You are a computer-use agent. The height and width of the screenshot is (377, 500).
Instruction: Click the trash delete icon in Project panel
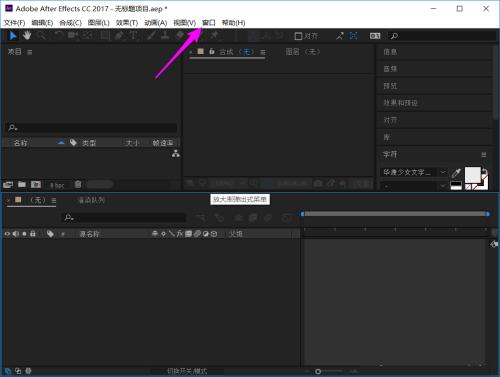78,184
